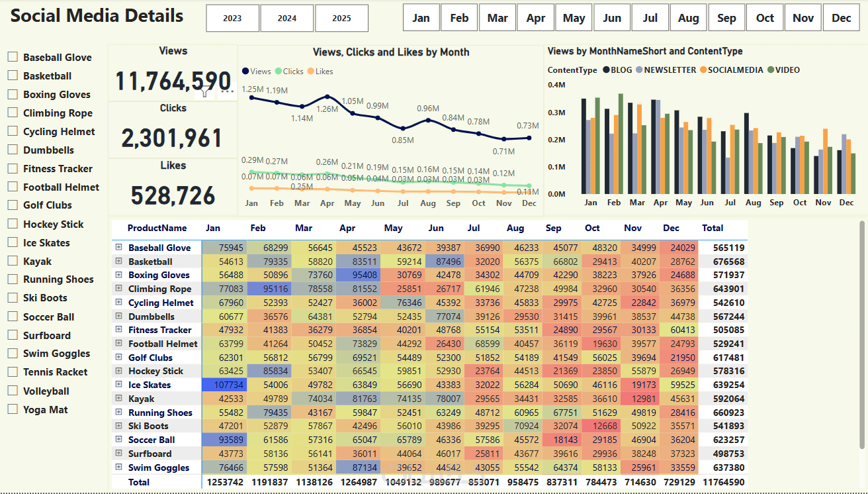The width and height of the screenshot is (868, 494).
Task: Expand the Dumbbells matrix row
Action: pos(119,316)
